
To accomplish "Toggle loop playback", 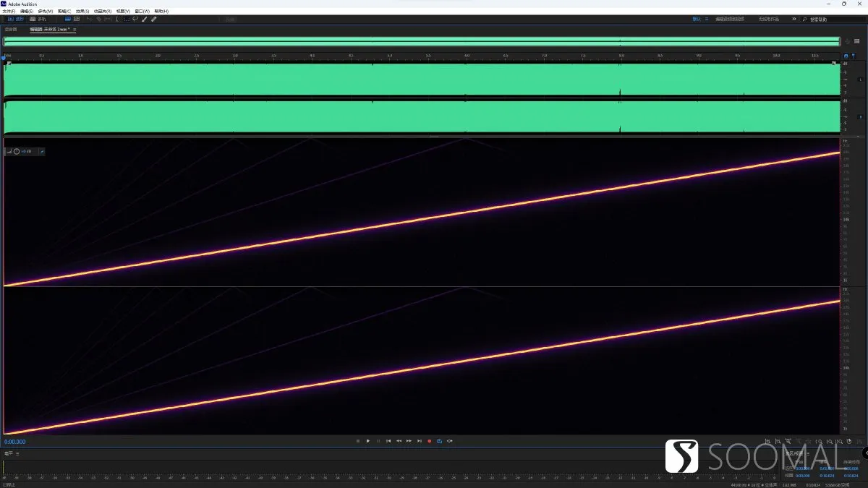I will click(439, 441).
